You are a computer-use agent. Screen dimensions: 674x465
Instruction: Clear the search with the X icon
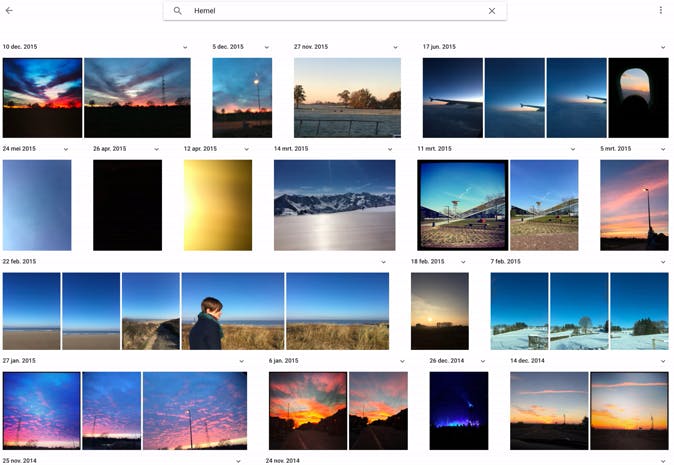(492, 11)
